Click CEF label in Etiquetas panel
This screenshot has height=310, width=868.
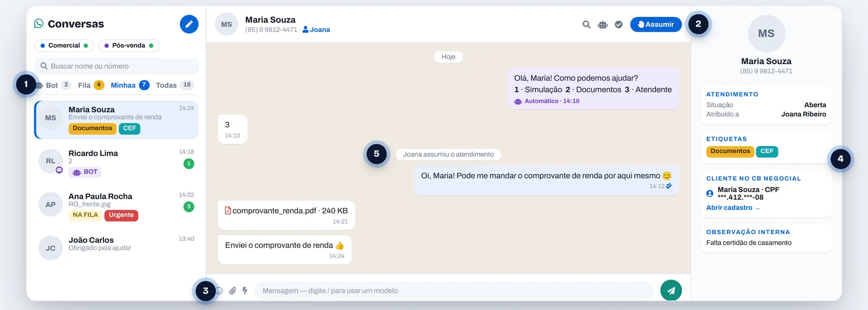click(767, 151)
